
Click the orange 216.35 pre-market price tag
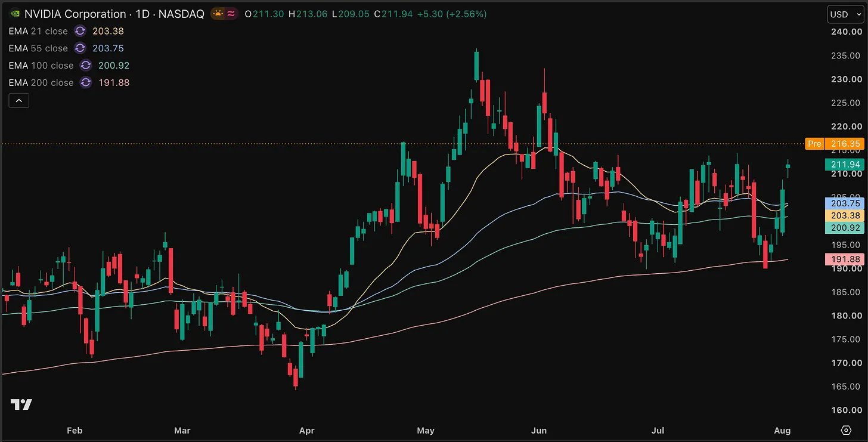[844, 144]
